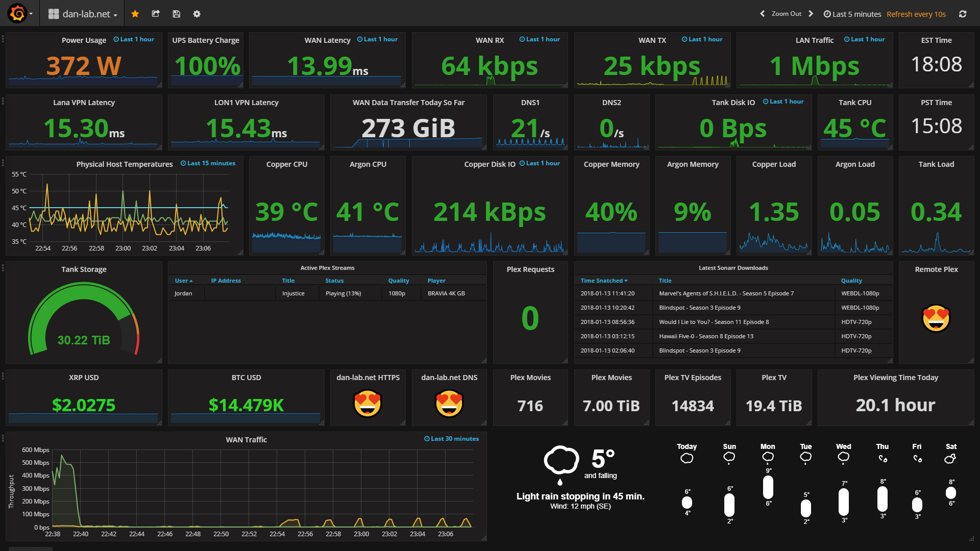Open the LAN Traffic panel title menu
This screenshot has height=551, width=980.
coord(815,40)
